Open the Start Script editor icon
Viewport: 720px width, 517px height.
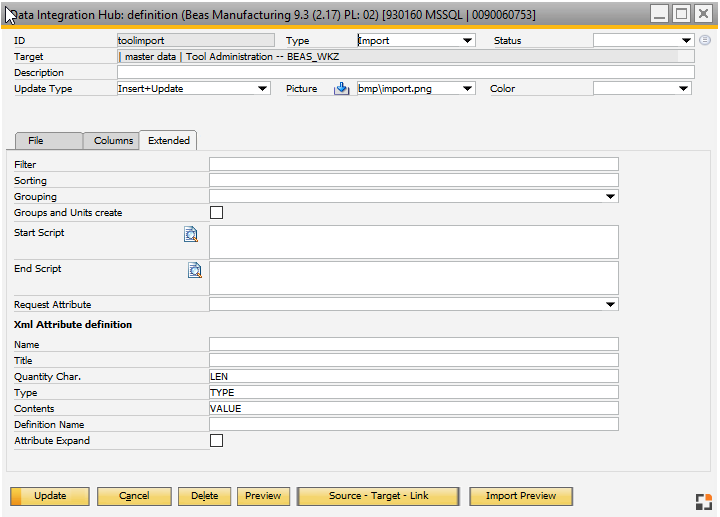point(191,235)
